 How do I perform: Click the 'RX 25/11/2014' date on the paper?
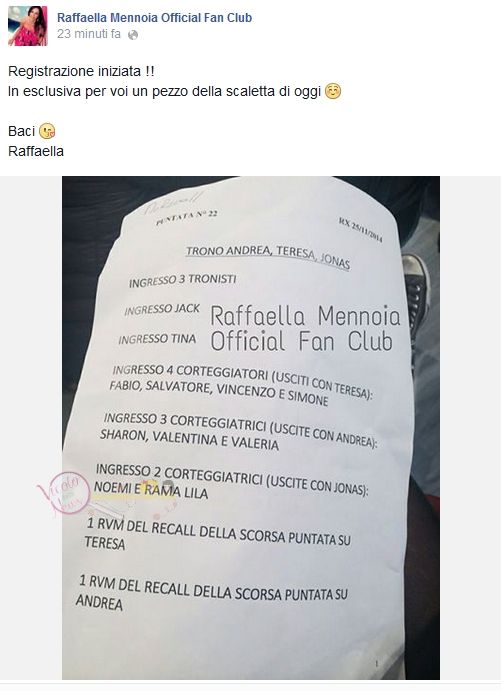(x=360, y=229)
